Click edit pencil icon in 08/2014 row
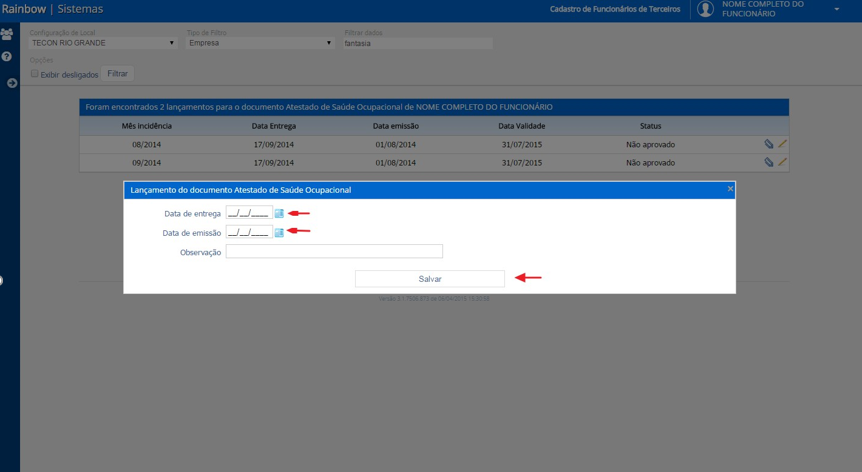Viewport: 862px width, 472px height. [782, 144]
